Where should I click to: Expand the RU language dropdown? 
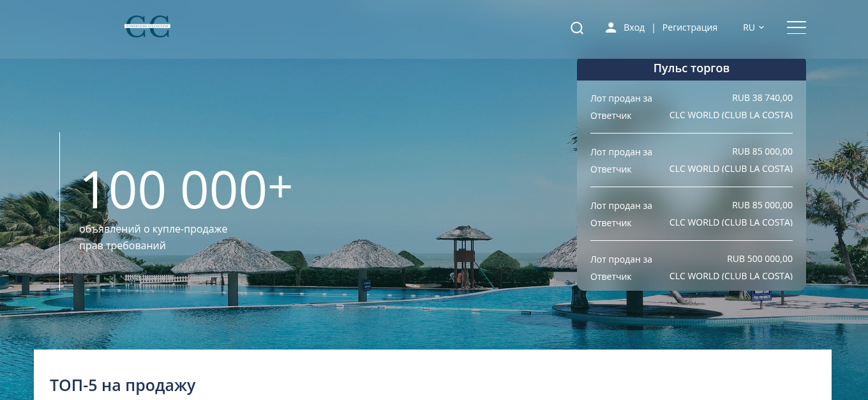tap(754, 27)
